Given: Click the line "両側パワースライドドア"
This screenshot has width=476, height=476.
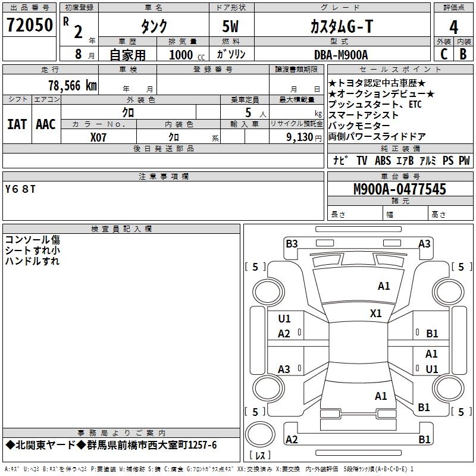Looking at the screenshot, I should click(x=377, y=137).
